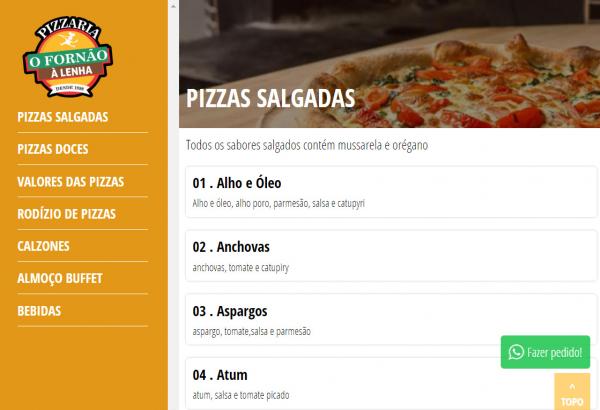Click the Pizzas Salgadas banner image
This screenshot has height=410, width=600.
click(x=390, y=64)
